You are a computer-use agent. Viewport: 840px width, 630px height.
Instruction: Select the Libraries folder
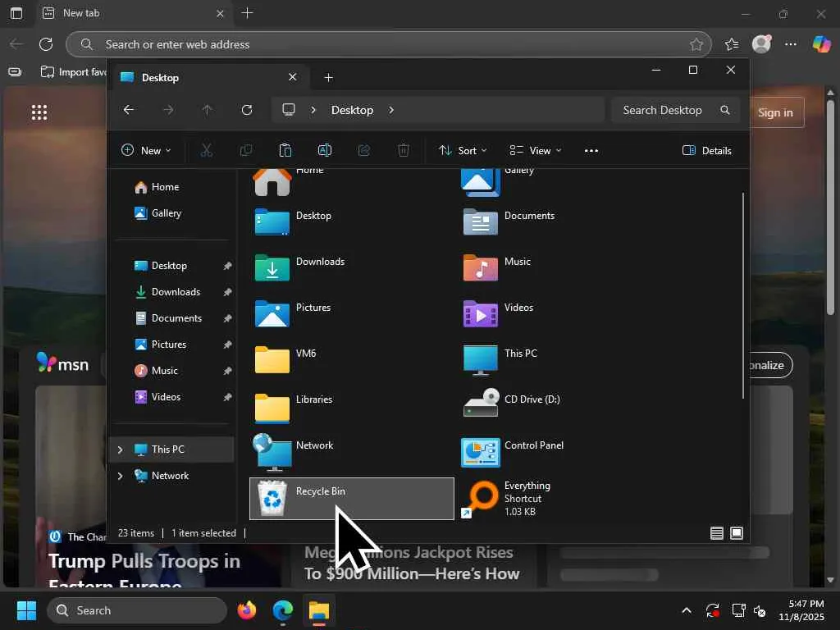tap(351, 406)
